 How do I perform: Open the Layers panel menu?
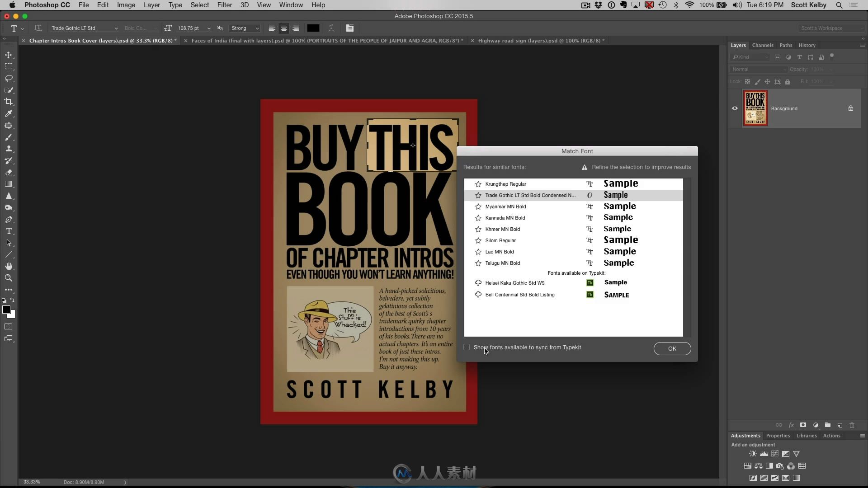pos(862,45)
